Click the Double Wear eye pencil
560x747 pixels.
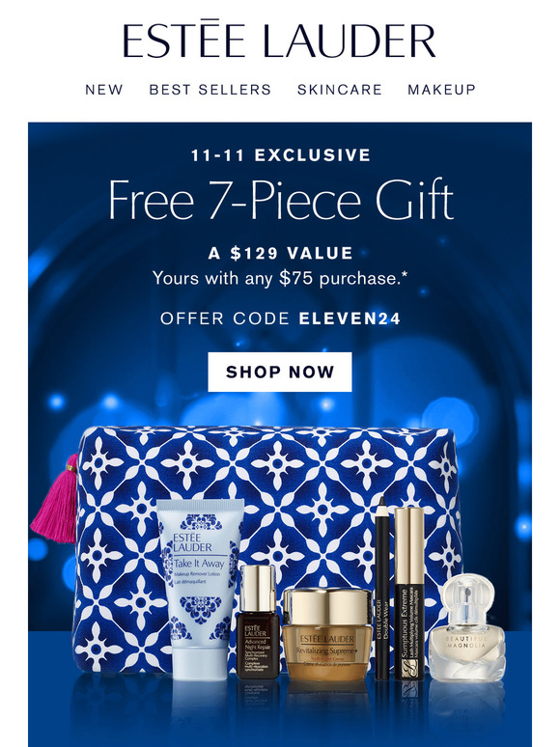pyautogui.click(x=381, y=588)
